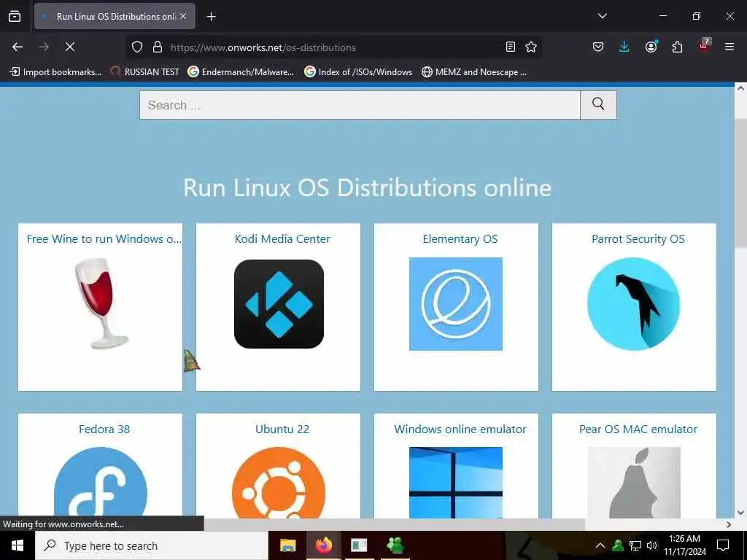The image size is (747, 560).
Task: Open Pear OS MAC emulator title link
Action: pos(638,429)
